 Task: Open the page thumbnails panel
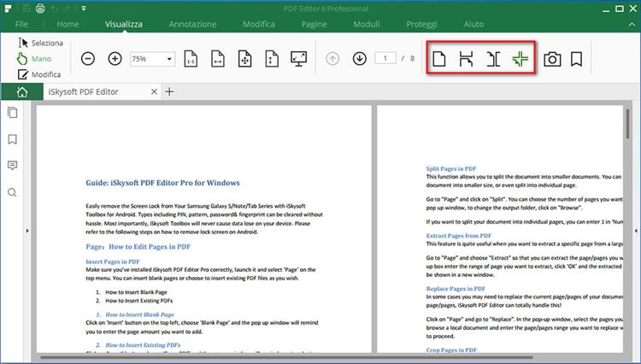click(x=13, y=113)
